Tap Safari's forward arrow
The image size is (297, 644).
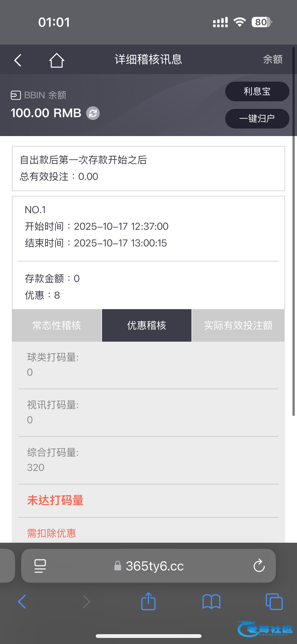pyautogui.click(x=86, y=601)
